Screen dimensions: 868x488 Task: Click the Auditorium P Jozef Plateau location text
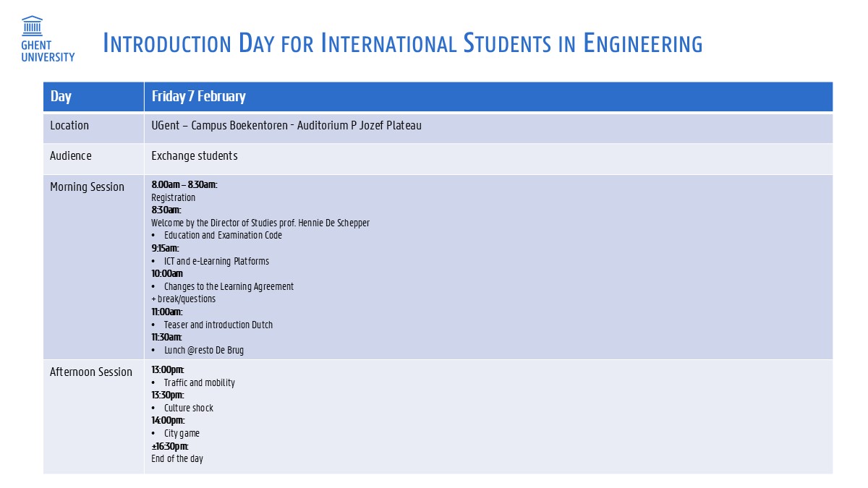(286, 126)
